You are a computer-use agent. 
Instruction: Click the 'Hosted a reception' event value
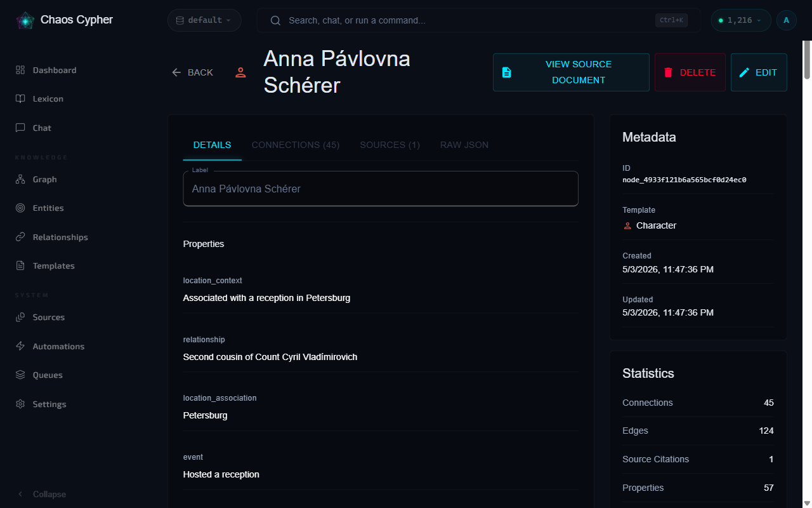(x=221, y=474)
